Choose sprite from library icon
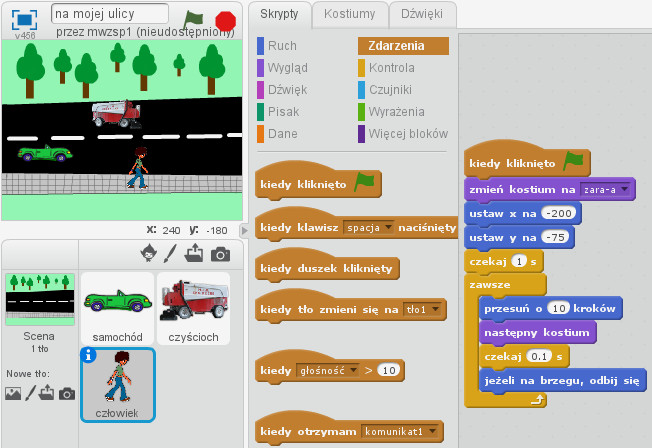The image size is (652, 448). click(148, 253)
